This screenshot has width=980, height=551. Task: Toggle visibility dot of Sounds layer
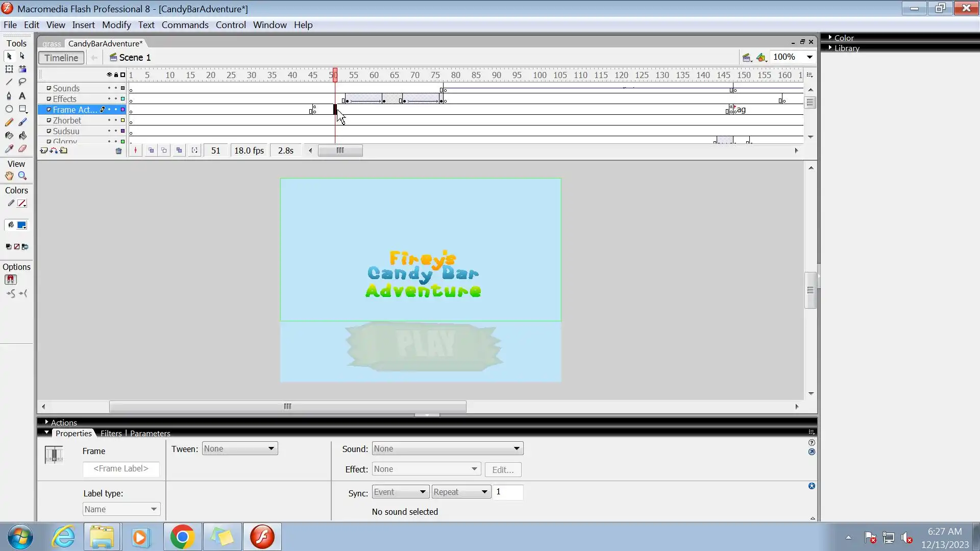(109, 88)
